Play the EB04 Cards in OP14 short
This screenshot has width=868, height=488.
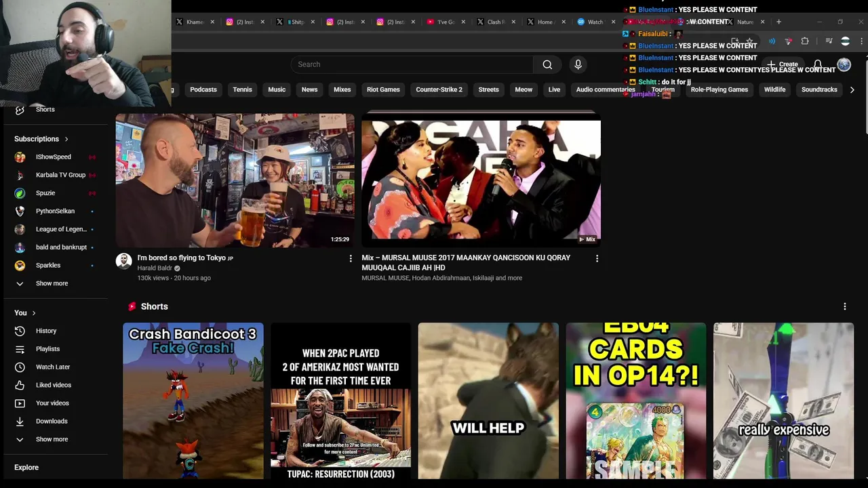point(636,401)
